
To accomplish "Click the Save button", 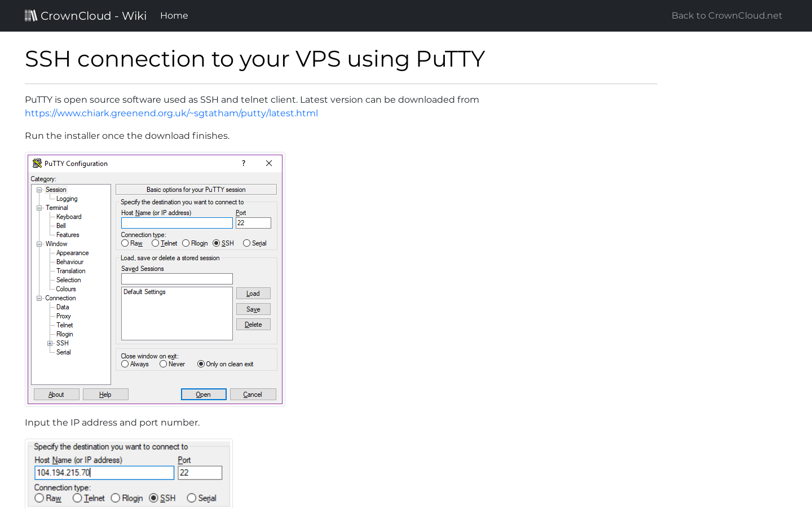I will tap(253, 309).
